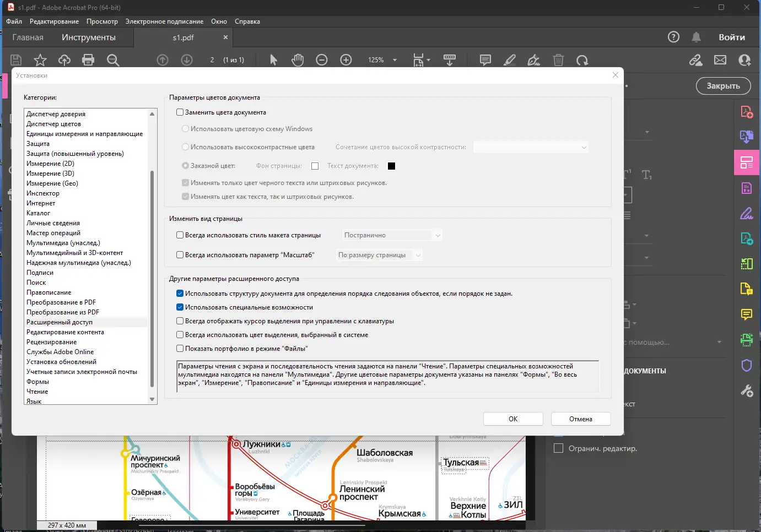Open the 'По размеру страницы' zoom dropdown

click(380, 255)
